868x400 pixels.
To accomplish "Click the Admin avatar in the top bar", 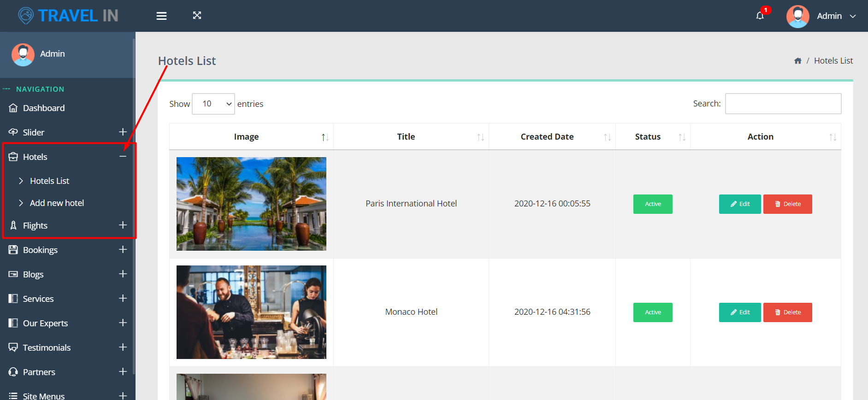I will click(x=798, y=16).
